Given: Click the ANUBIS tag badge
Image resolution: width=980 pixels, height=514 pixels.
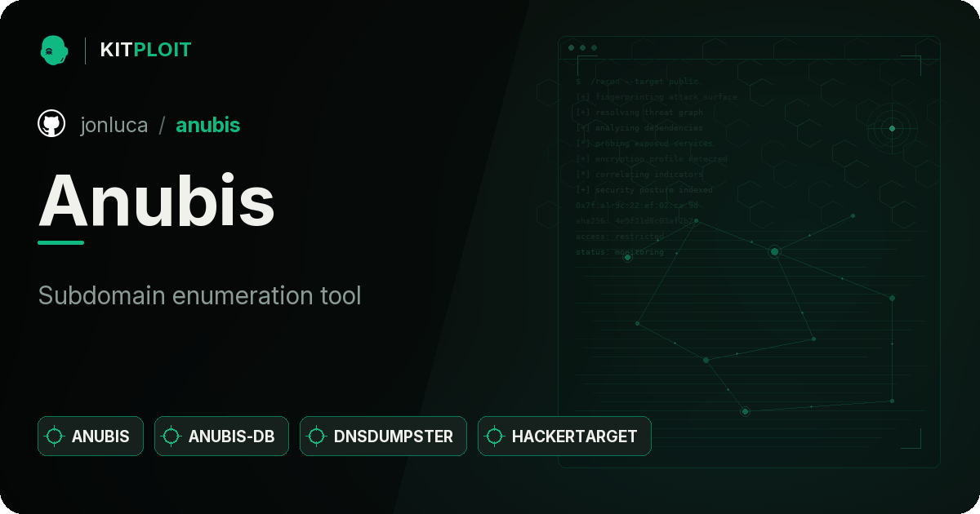Looking at the screenshot, I should [x=91, y=436].
